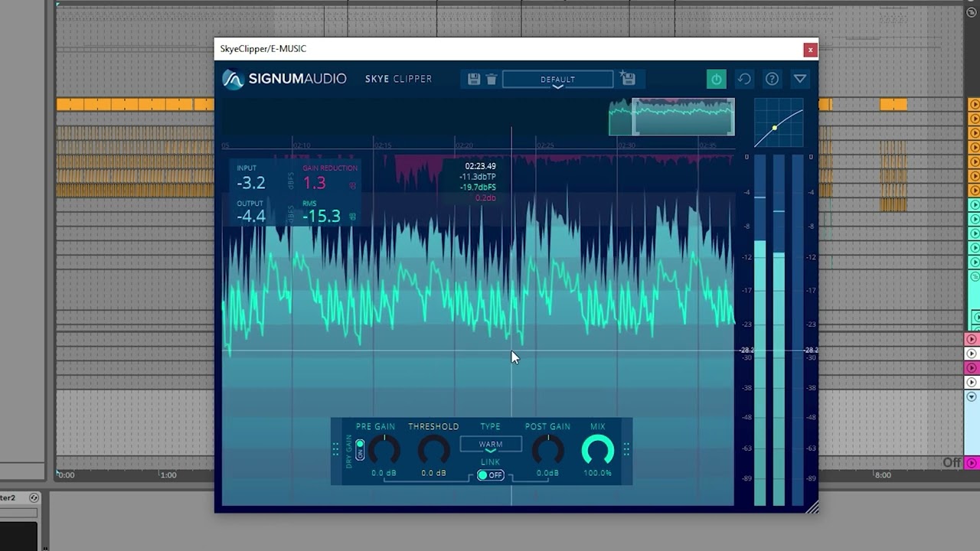Click the magenta play button beside Off

click(x=972, y=463)
